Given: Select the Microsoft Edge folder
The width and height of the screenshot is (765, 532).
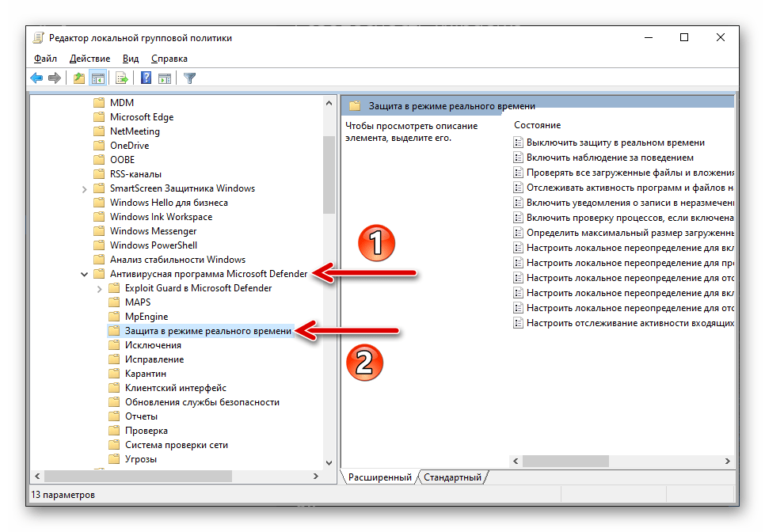Looking at the screenshot, I should pos(142,117).
